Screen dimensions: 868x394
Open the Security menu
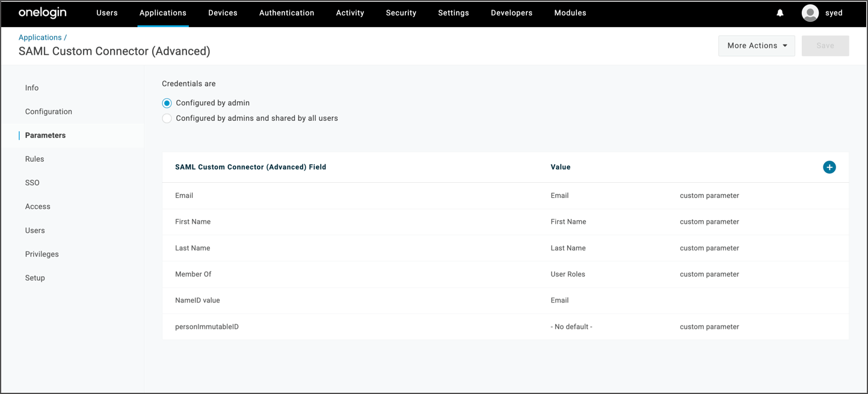pyautogui.click(x=401, y=13)
